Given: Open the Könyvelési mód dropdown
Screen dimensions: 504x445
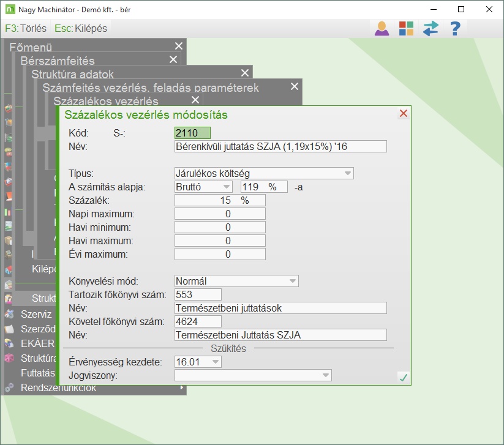Looking at the screenshot, I should click(292, 281).
